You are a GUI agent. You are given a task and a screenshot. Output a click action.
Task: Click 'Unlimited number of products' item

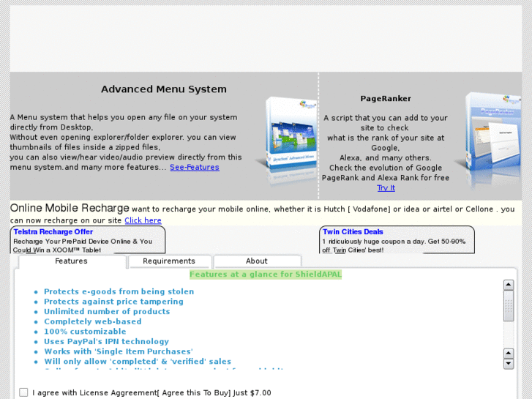pyautogui.click(x=107, y=311)
